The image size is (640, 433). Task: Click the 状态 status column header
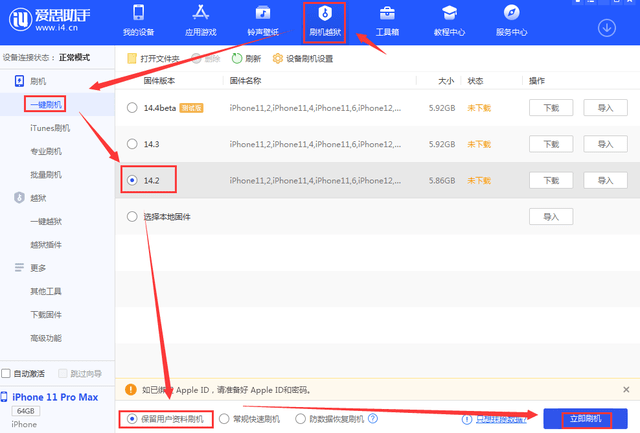[x=475, y=81]
